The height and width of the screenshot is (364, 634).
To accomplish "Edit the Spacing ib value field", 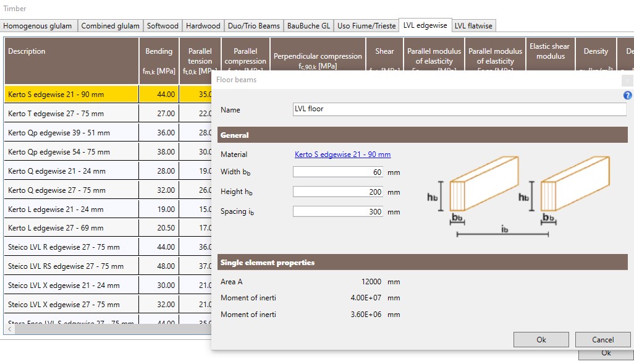I will click(x=338, y=211).
